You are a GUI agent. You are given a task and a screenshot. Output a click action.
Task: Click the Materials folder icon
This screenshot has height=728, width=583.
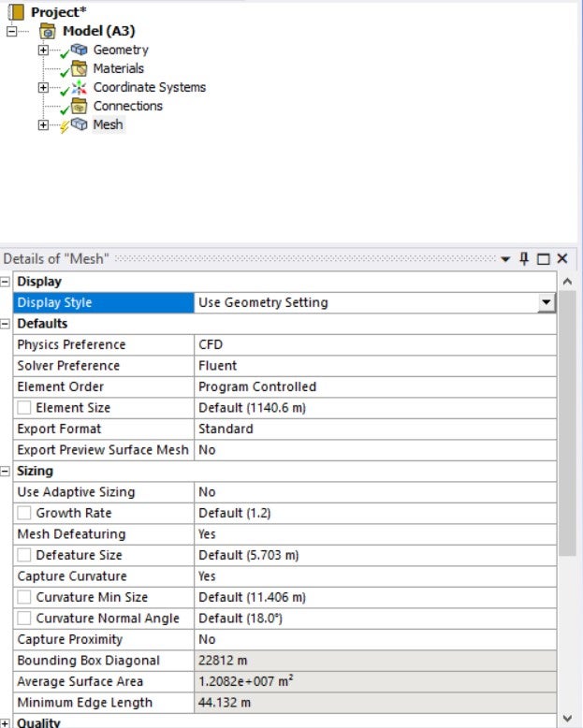(x=80, y=68)
